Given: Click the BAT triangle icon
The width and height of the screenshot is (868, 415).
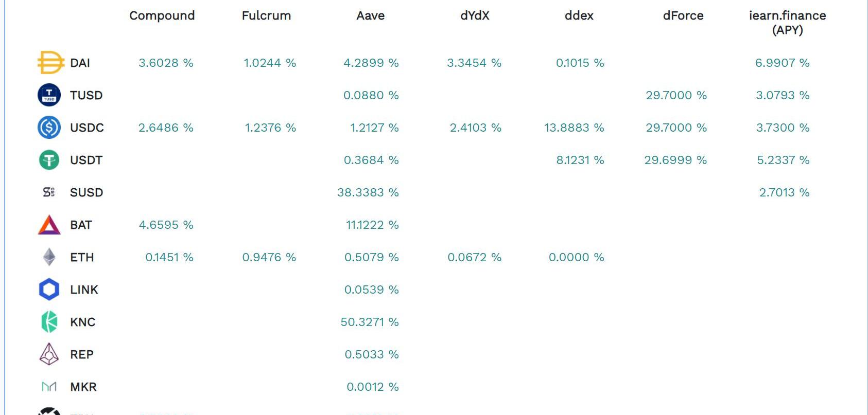Looking at the screenshot, I should 49,225.
